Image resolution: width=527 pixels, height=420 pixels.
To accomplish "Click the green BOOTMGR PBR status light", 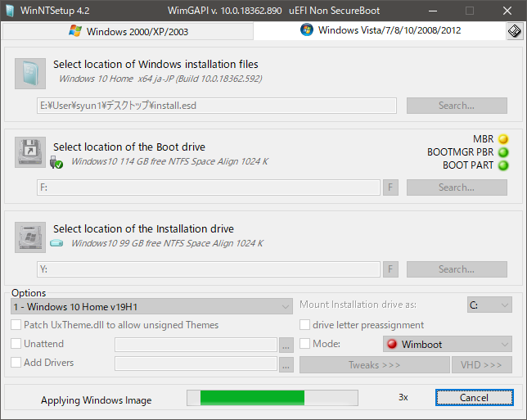I will (503, 152).
